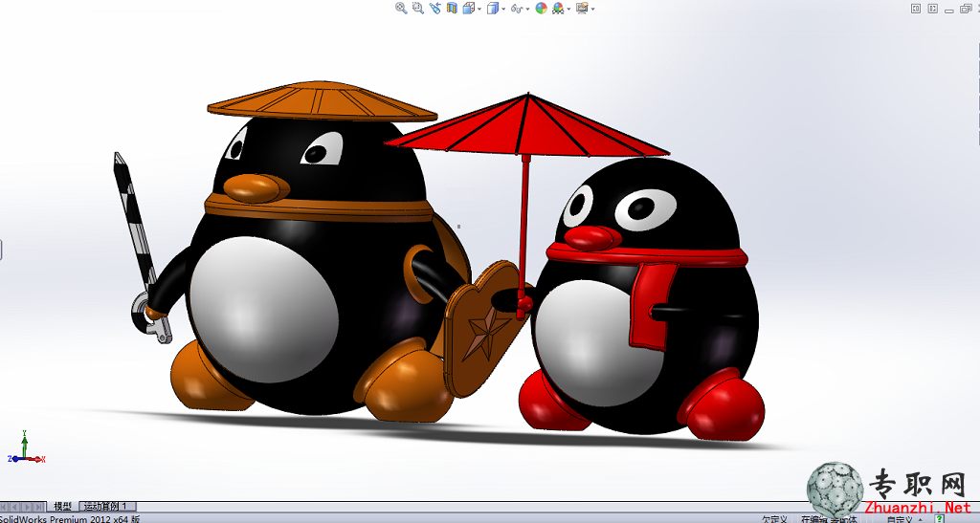Click the Edit Appearance color ball
This screenshot has height=523, width=980.
pyautogui.click(x=542, y=8)
